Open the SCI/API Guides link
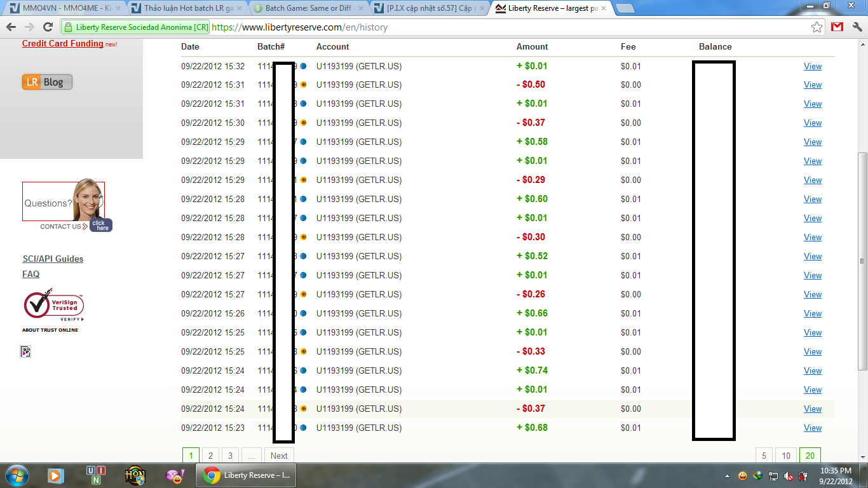The image size is (868, 488). (x=53, y=259)
